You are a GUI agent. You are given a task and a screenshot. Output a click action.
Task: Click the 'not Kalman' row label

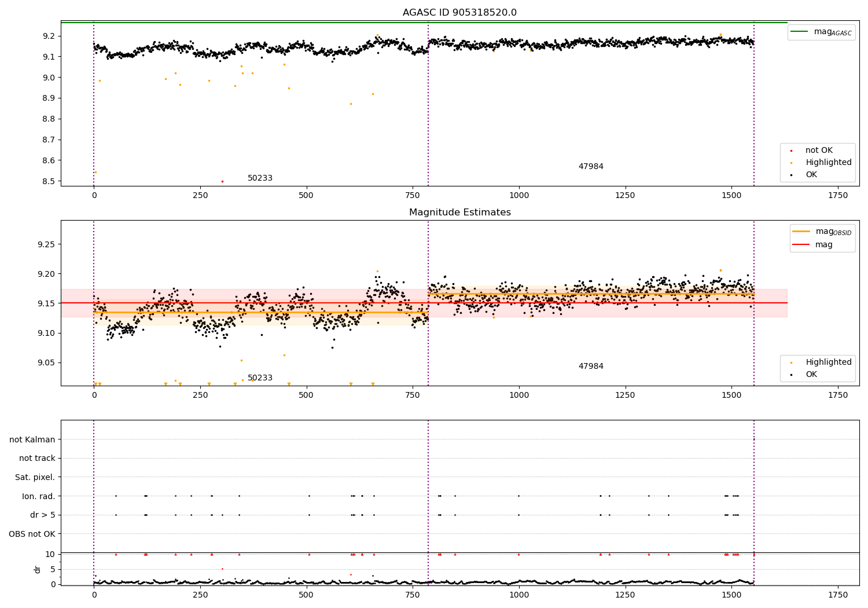click(x=32, y=440)
